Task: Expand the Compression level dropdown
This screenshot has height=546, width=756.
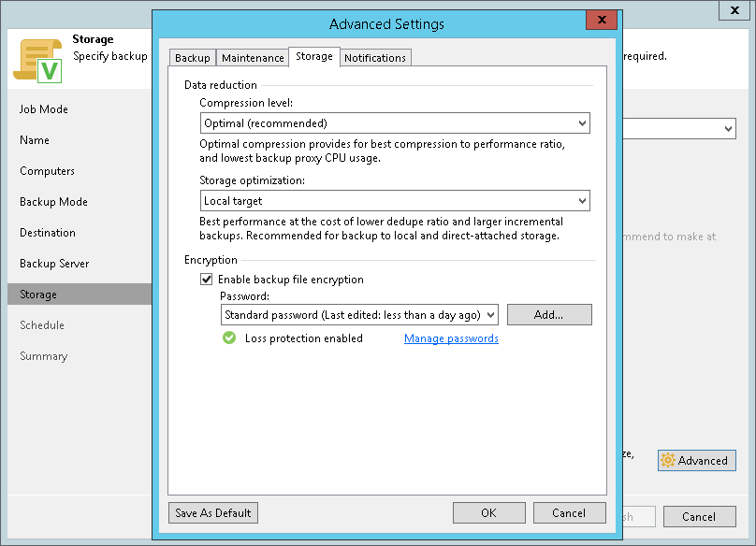Action: tap(582, 123)
